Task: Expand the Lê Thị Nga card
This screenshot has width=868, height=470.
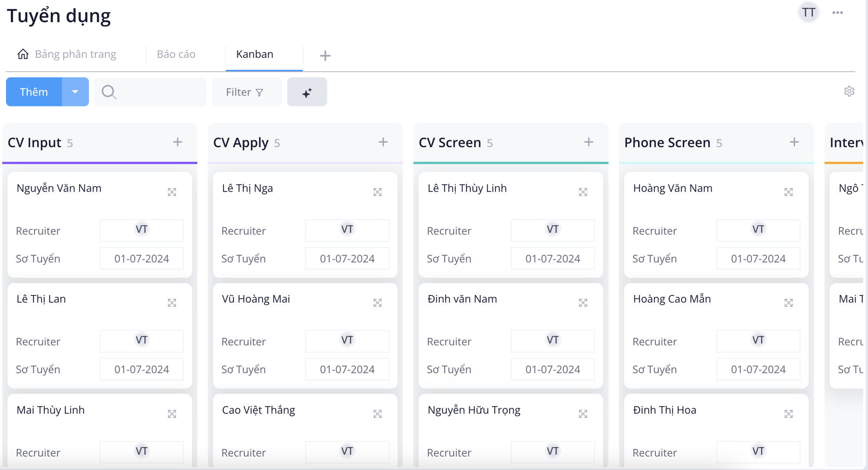Action: (x=378, y=192)
